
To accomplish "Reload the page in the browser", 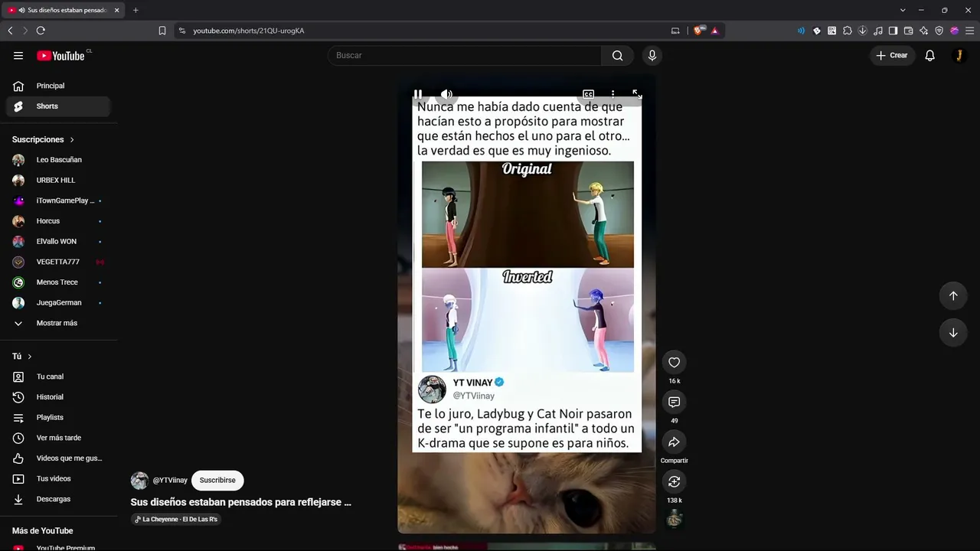I will (x=41, y=31).
